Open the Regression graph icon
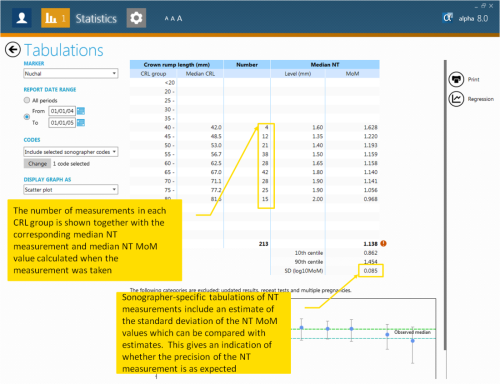The height and width of the screenshot is (384, 500). [x=456, y=99]
